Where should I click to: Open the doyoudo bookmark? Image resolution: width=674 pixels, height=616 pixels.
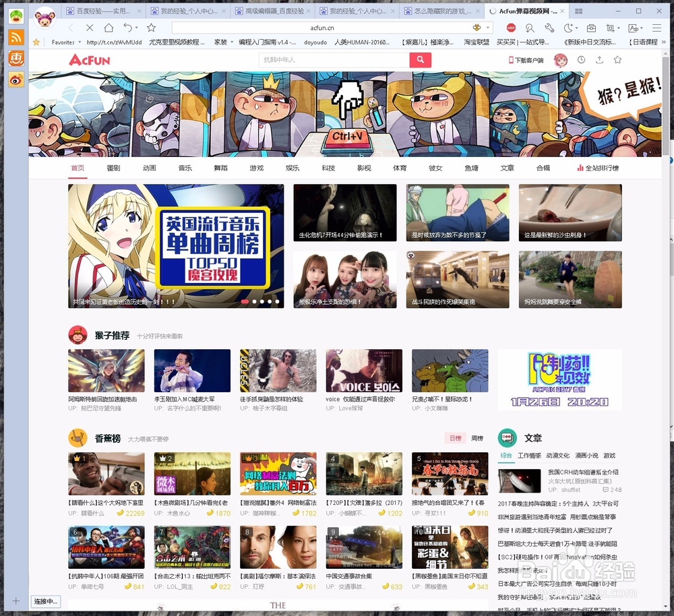click(315, 42)
